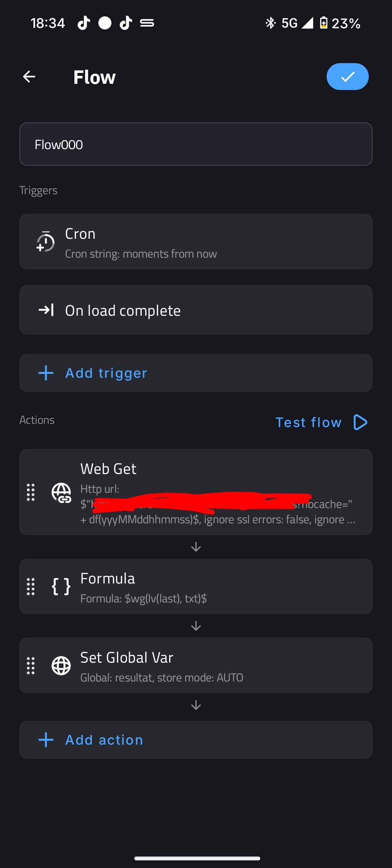Tap the Set Global Var globe icon
Image resolution: width=392 pixels, height=868 pixels.
click(x=61, y=666)
